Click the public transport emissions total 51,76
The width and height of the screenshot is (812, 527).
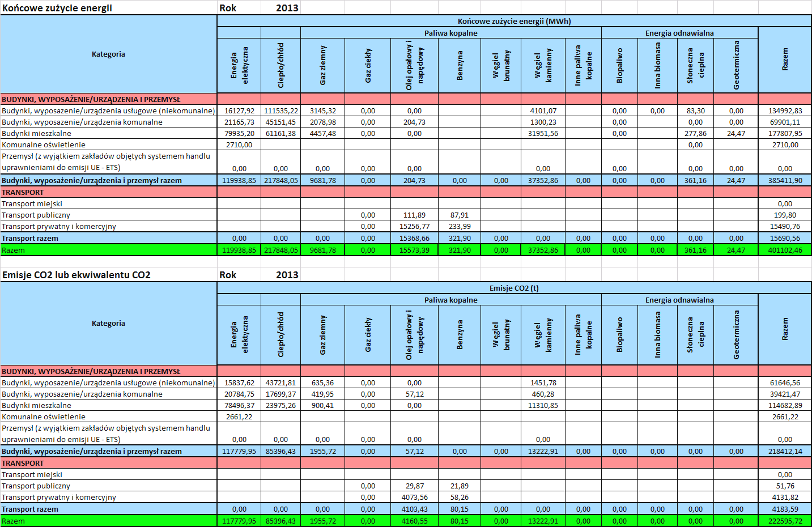(x=785, y=486)
